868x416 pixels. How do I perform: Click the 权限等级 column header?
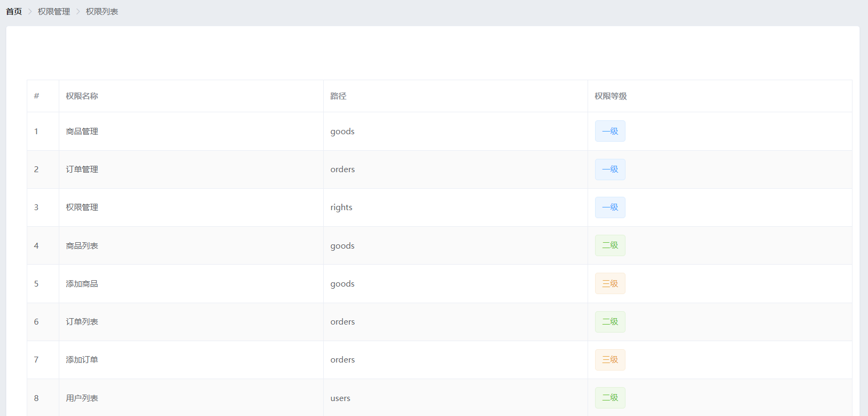[611, 96]
